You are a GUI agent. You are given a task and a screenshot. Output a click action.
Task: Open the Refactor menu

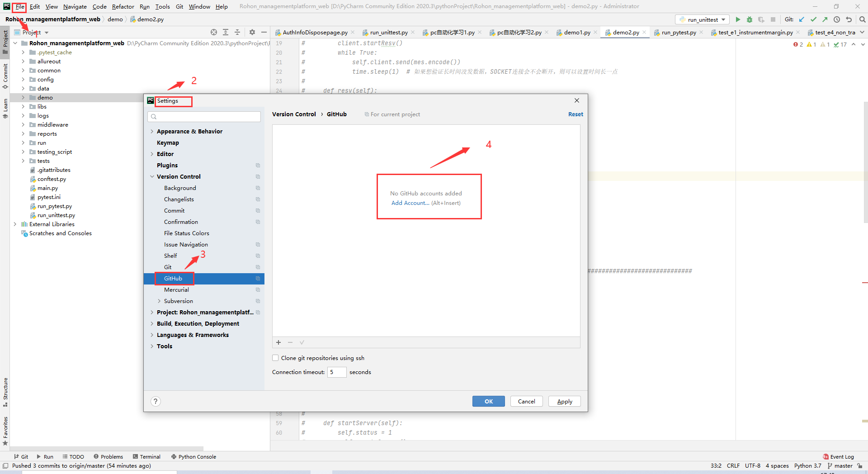pyautogui.click(x=123, y=6)
